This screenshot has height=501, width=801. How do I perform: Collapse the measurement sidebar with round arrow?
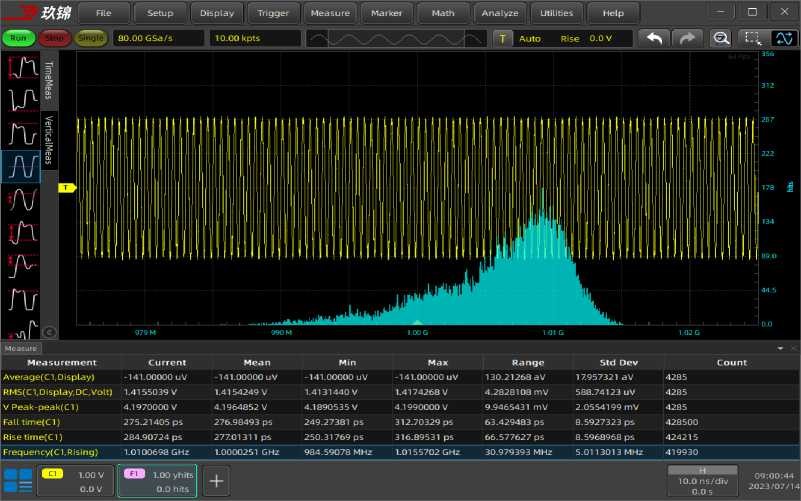[x=50, y=333]
